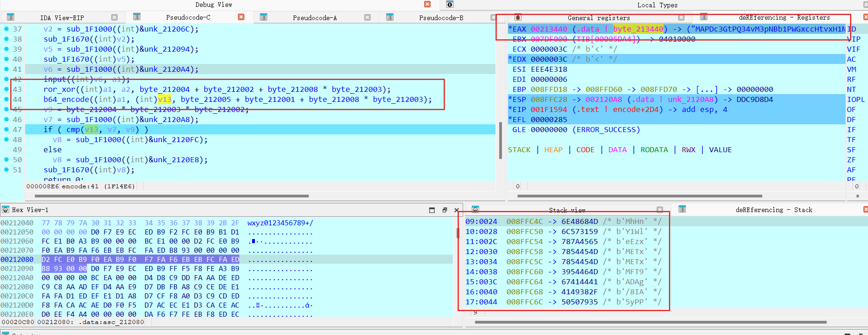Toggle breakpoint dot on line 43
Viewport: 868px width, 335px height.
6,89
